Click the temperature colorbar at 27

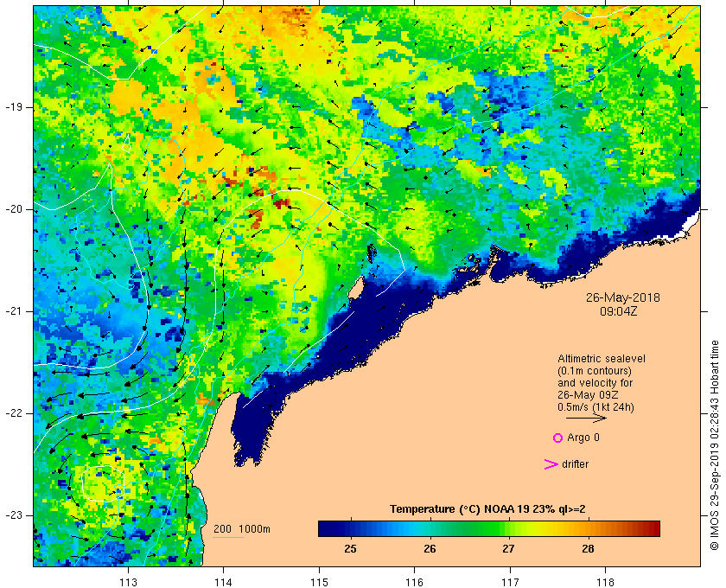click(x=509, y=528)
